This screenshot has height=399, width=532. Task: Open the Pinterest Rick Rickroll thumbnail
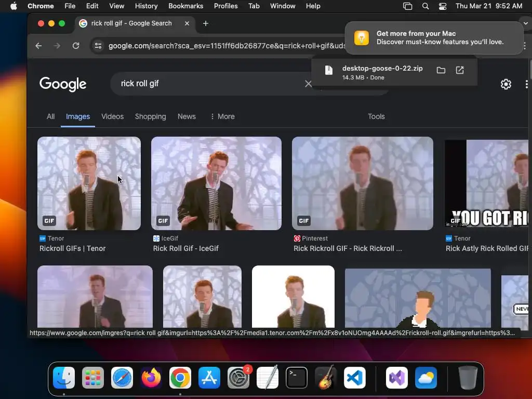coord(362,183)
